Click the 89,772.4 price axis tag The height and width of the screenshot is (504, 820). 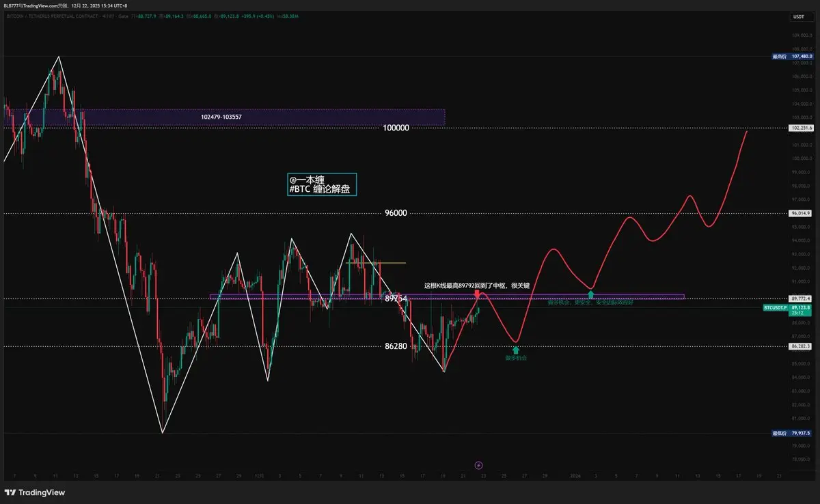801,298
